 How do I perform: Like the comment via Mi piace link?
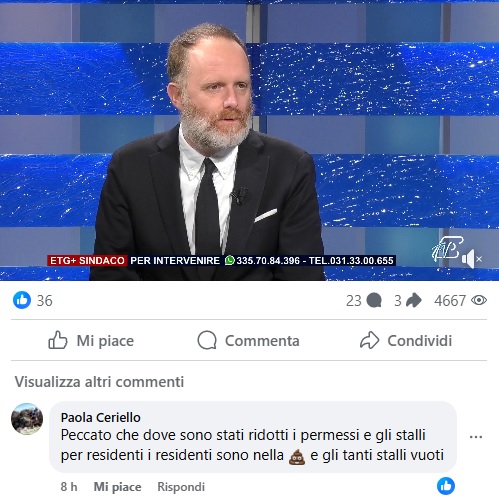(117, 487)
